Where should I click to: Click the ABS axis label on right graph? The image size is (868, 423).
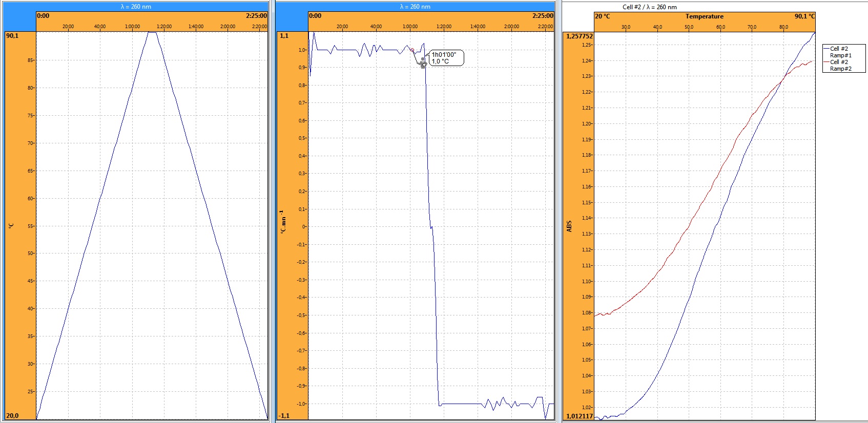click(569, 226)
